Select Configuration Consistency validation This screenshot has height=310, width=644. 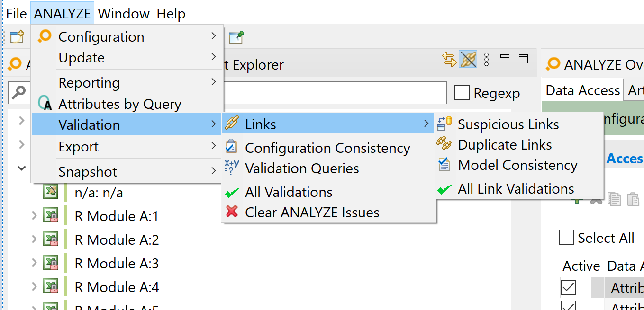(x=328, y=148)
